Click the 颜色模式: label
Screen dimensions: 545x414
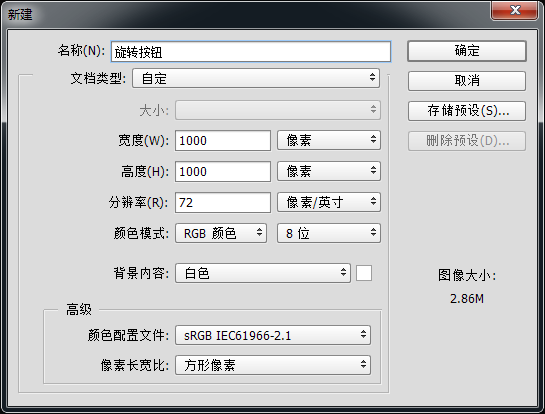tap(141, 233)
